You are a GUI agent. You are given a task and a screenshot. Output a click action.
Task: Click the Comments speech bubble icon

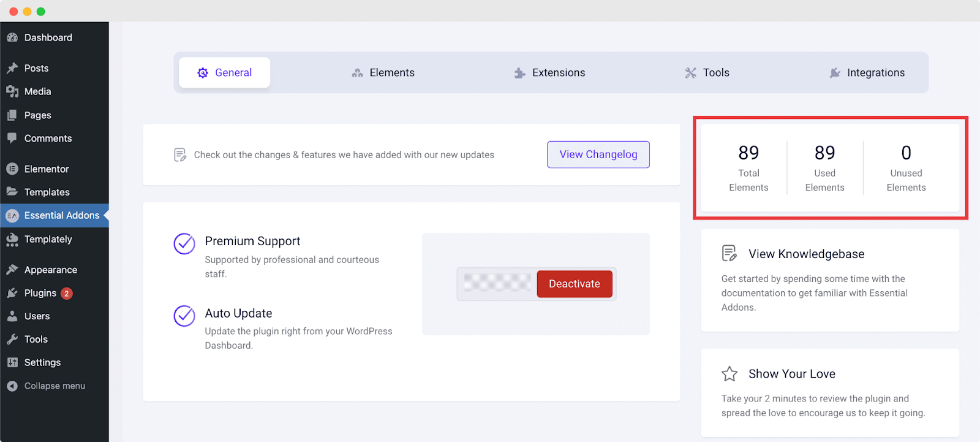(x=12, y=139)
